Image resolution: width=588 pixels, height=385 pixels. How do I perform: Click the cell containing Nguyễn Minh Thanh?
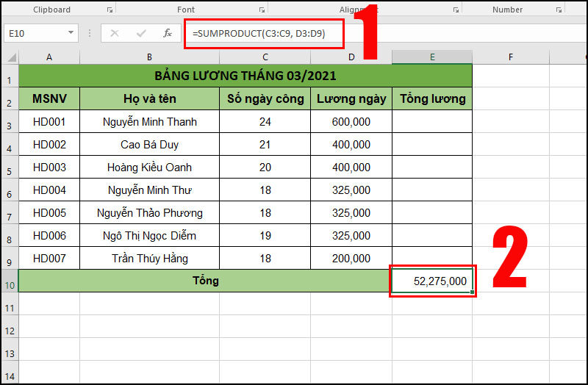(x=149, y=122)
